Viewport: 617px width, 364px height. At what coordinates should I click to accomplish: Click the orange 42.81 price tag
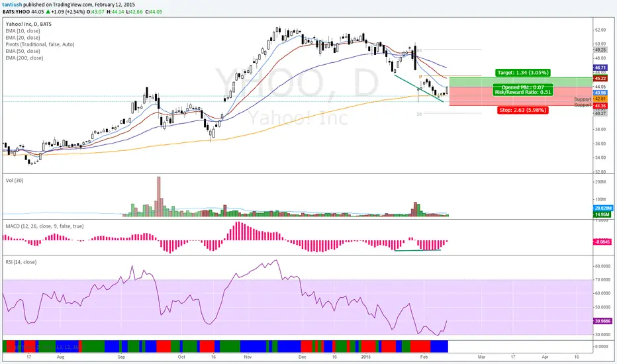coord(600,99)
